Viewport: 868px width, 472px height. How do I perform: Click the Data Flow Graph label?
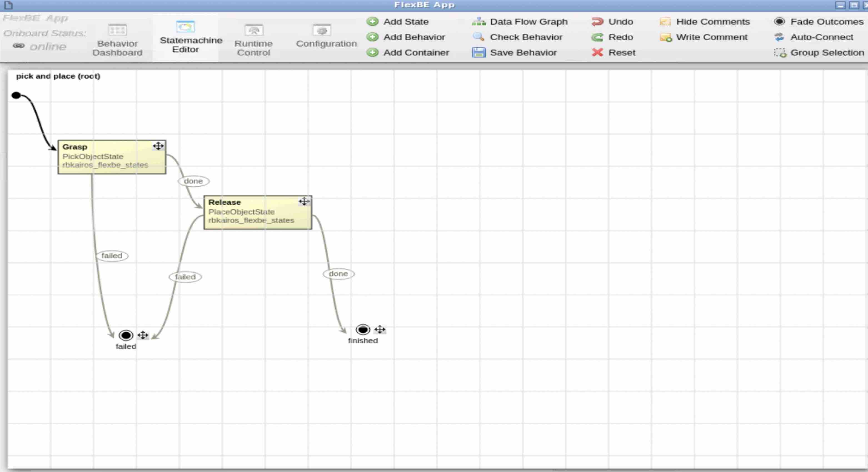point(529,22)
